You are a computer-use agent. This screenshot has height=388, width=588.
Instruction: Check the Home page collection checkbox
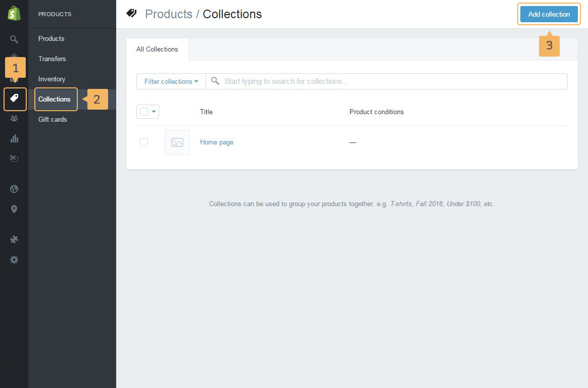click(x=144, y=142)
